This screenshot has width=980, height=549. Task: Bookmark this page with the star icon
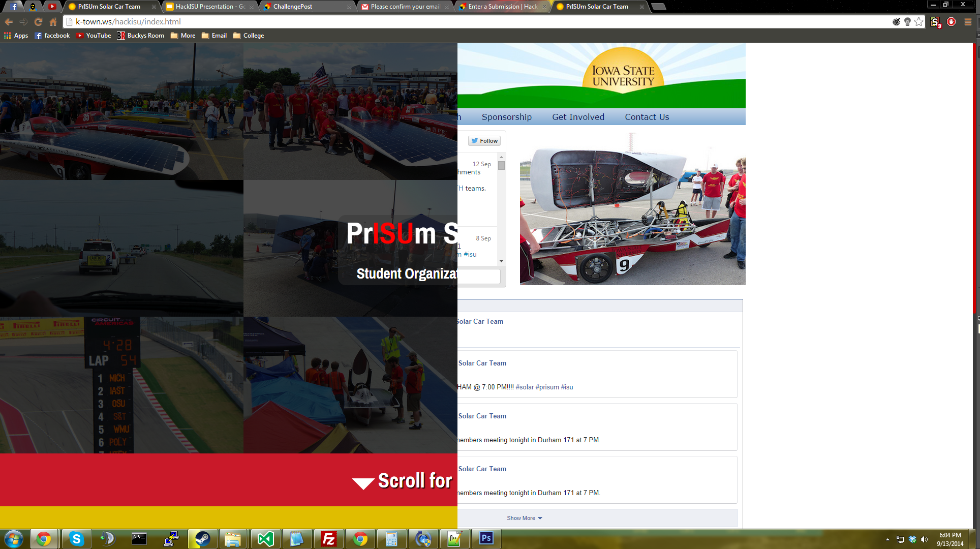[918, 22]
